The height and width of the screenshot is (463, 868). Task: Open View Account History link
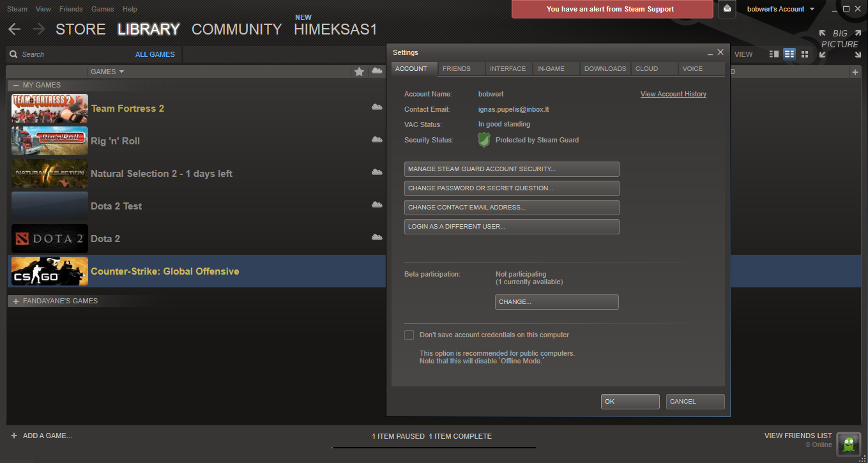point(673,94)
